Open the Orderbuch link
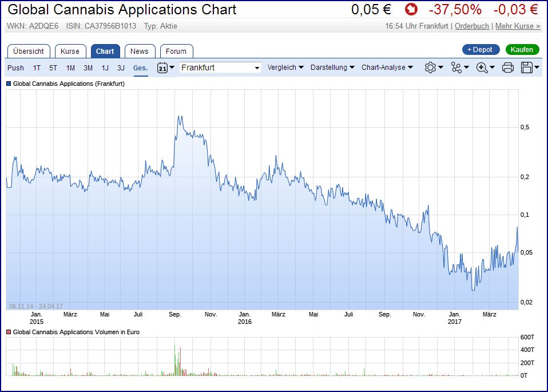Screen dimensions: 548x392 (472, 26)
